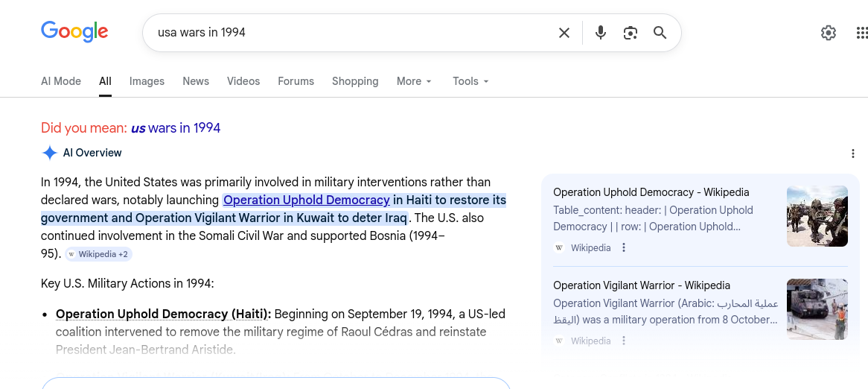
Task: Click the magnifying glass search button
Action: (x=660, y=33)
